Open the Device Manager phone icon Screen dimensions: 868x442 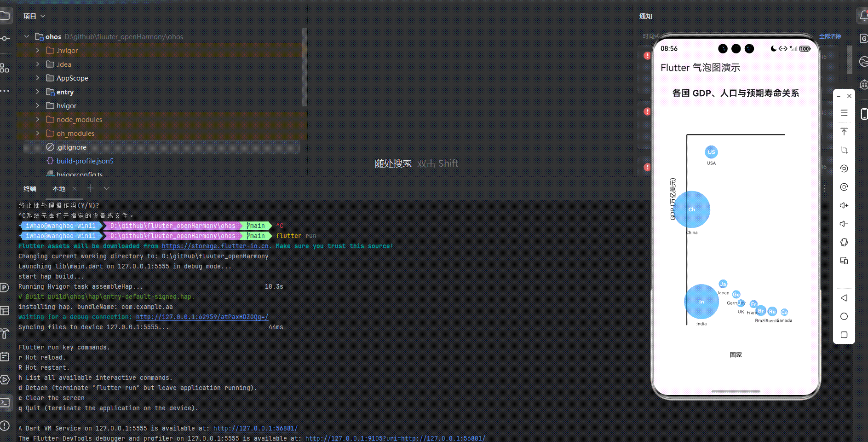[x=864, y=114]
